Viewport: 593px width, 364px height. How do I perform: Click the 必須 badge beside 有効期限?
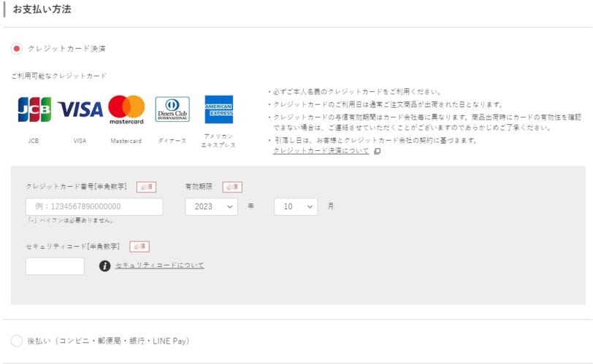232,187
